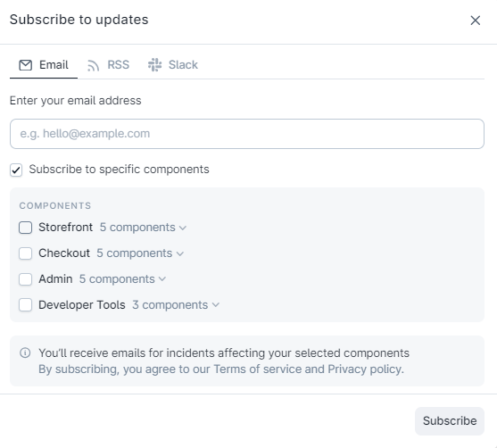Select the Email tab label
497x448 pixels.
click(x=54, y=64)
